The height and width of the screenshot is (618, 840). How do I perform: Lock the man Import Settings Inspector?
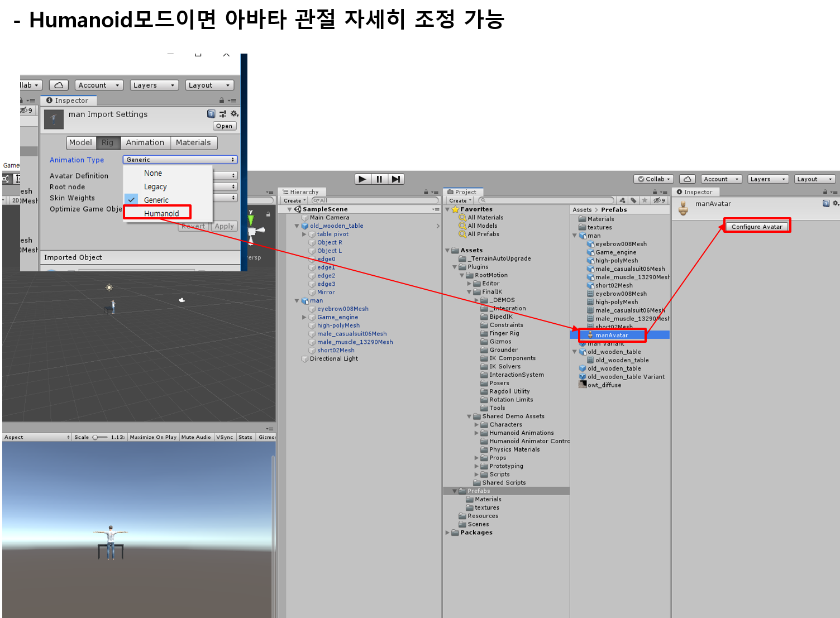click(222, 100)
